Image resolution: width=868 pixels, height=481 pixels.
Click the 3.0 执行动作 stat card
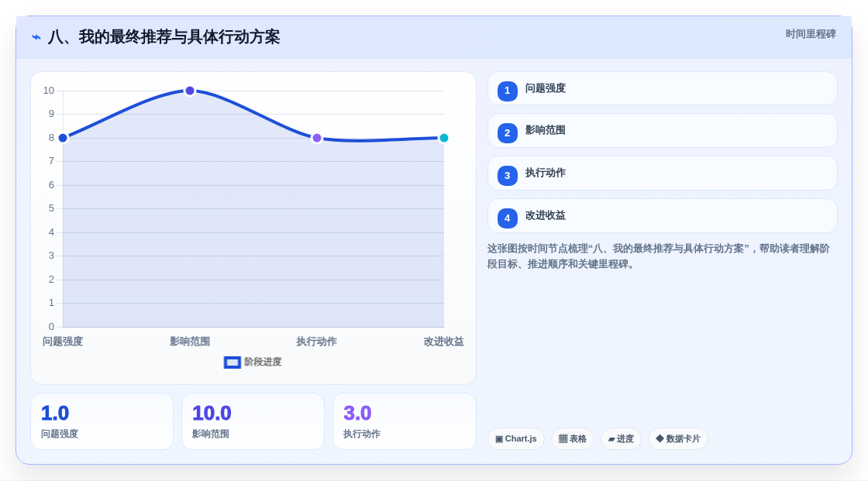pyautogui.click(x=405, y=421)
